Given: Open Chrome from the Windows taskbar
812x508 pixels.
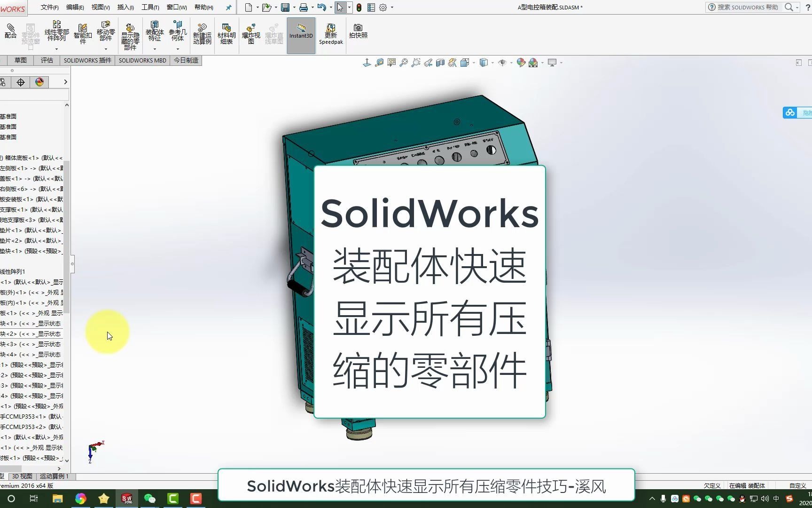Looking at the screenshot, I should [x=80, y=498].
